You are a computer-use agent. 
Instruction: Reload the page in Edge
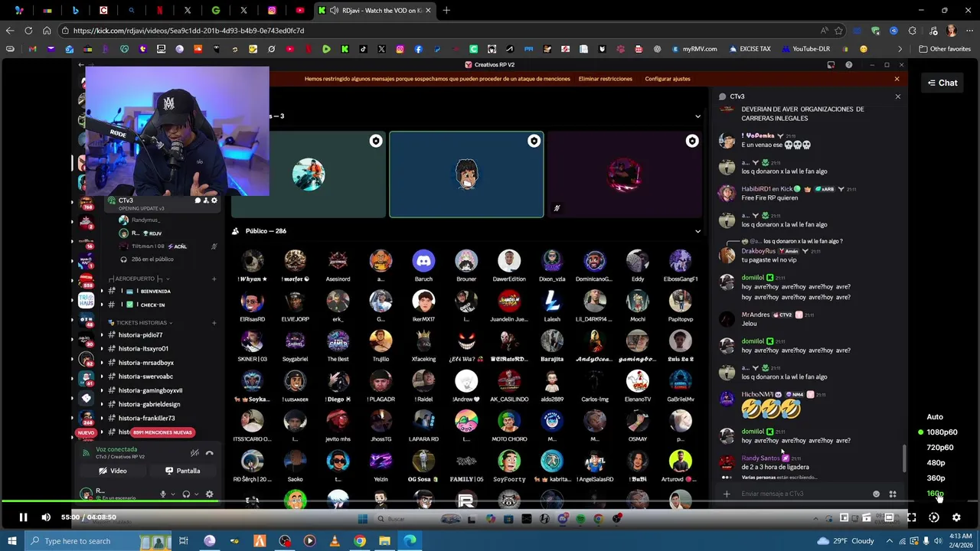28,31
